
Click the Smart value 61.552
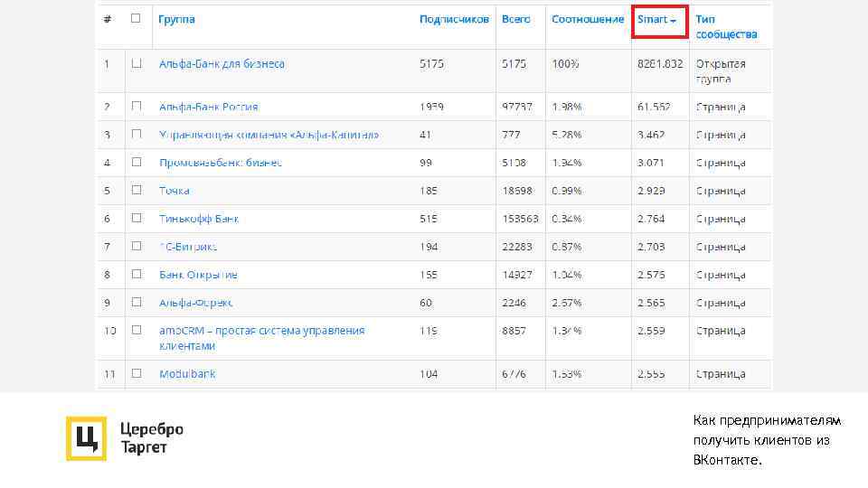point(654,107)
